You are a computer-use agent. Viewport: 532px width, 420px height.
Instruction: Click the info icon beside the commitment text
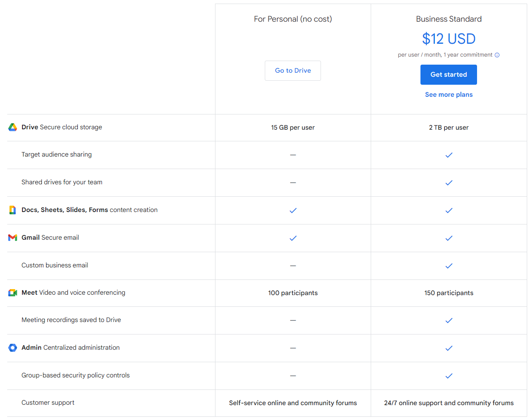click(497, 55)
